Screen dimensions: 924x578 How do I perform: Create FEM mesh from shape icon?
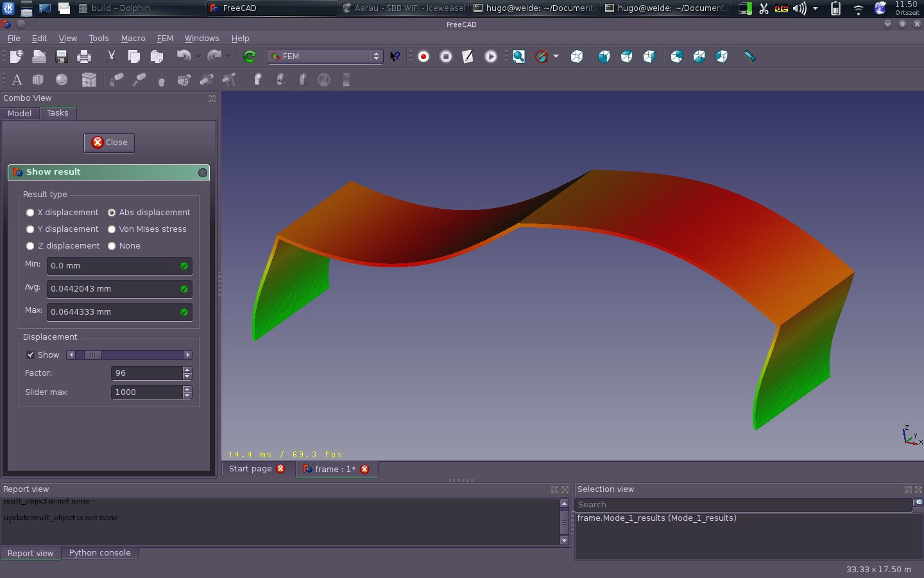39,80
